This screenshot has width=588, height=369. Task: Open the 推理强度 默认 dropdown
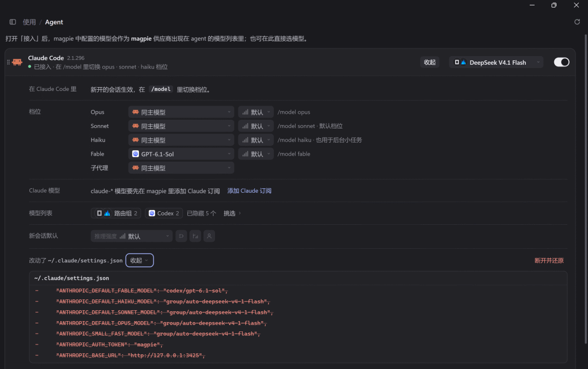point(132,236)
